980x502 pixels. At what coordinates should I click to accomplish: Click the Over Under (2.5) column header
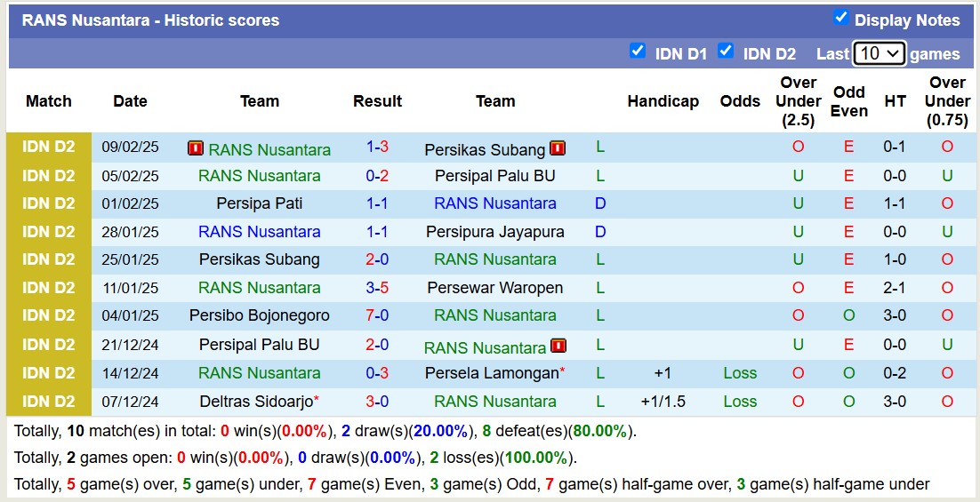(798, 100)
